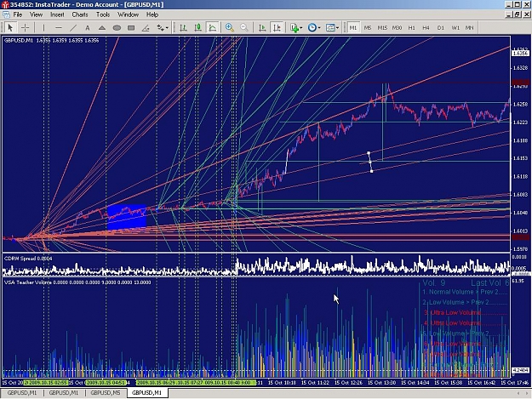Select the arrow cursor tool
The height and width of the screenshot is (399, 532).
(10, 28)
